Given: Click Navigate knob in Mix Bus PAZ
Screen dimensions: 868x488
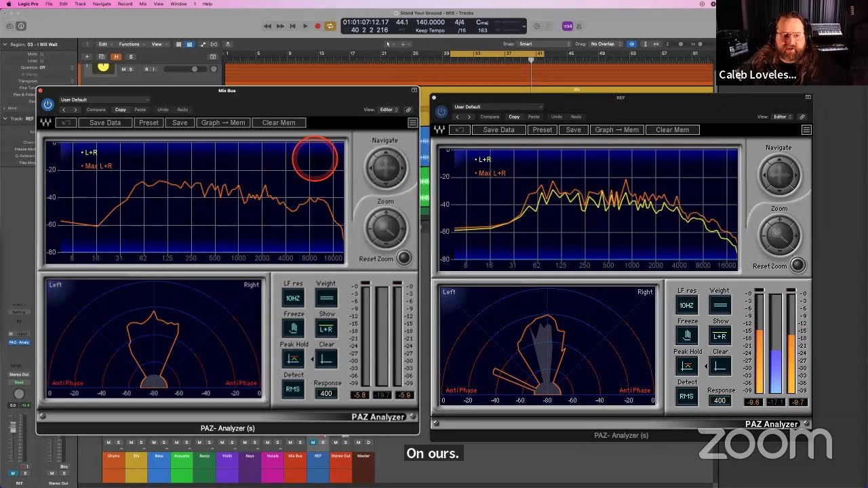Looking at the screenshot, I should pyautogui.click(x=385, y=167).
